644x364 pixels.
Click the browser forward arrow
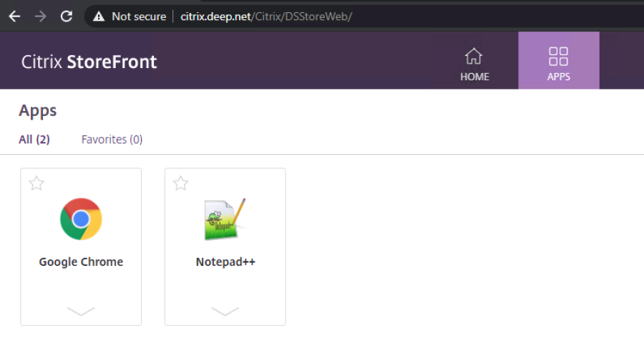click(x=40, y=16)
